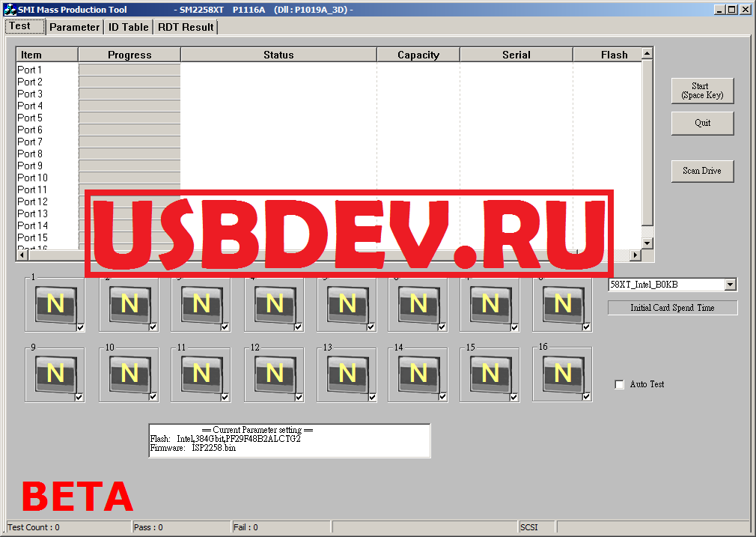
Task: Click the Status column header
Action: (x=278, y=55)
